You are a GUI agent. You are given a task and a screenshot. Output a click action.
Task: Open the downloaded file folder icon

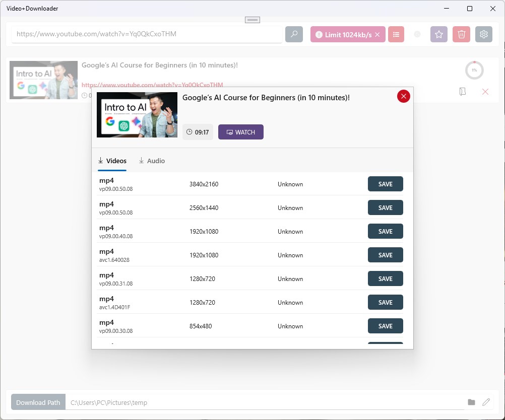tap(462, 92)
